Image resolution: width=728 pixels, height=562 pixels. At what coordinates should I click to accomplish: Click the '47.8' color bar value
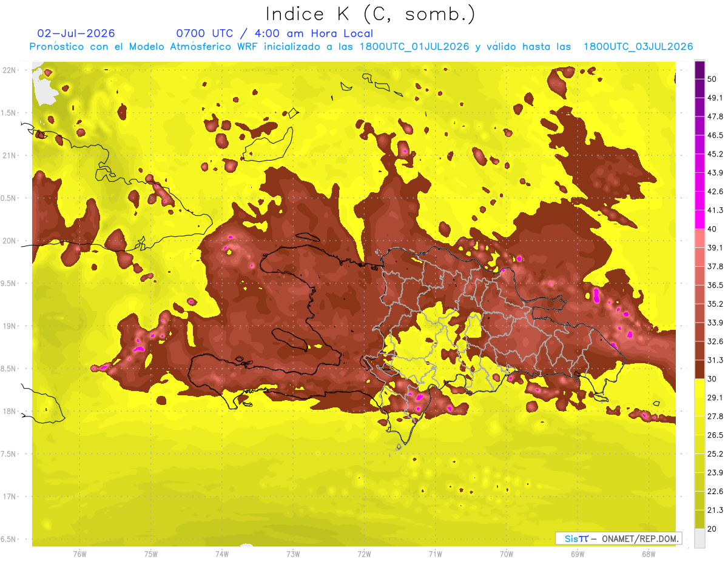pos(715,116)
